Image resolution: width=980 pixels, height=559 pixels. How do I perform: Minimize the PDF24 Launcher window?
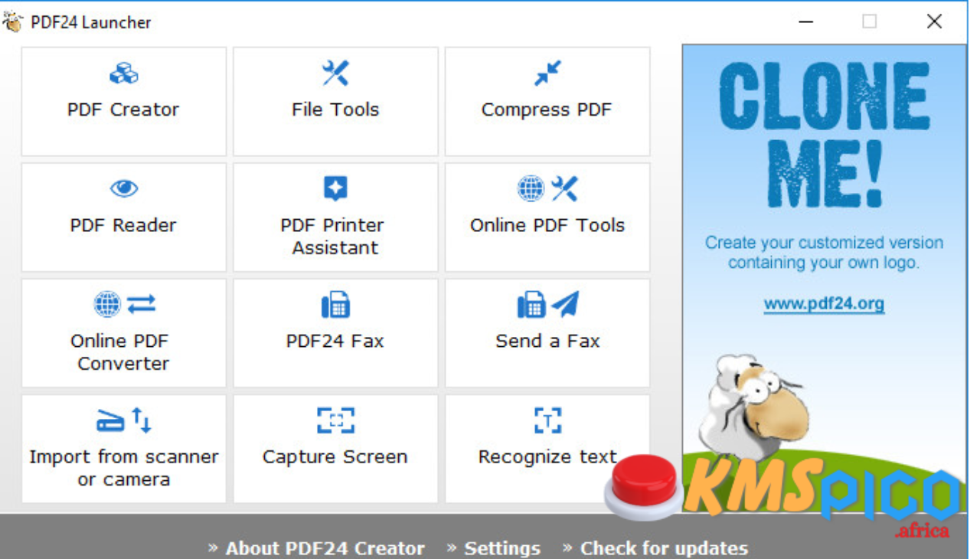click(x=805, y=21)
